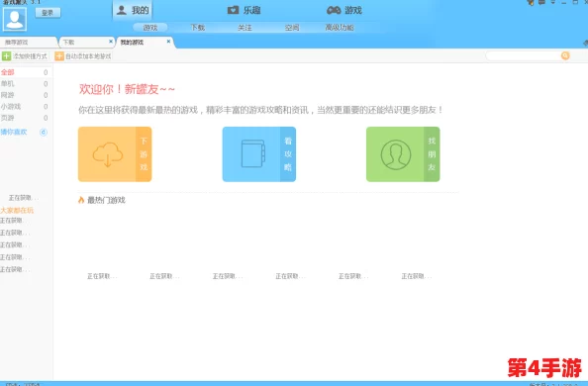Open the orange 下游戏 download card

(x=115, y=154)
